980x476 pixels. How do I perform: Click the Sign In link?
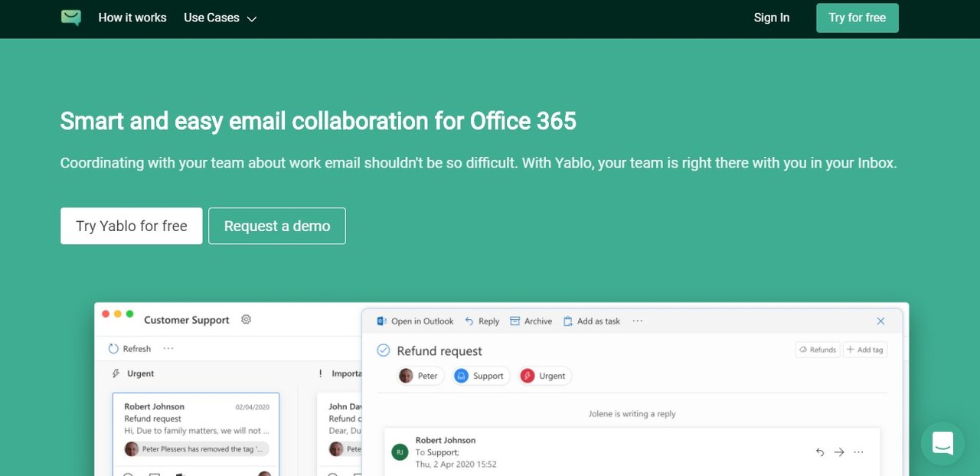(772, 18)
